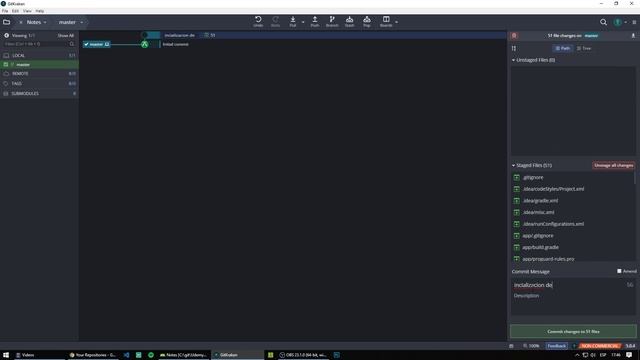Select the WIP node in graph
The width and height of the screenshot is (640, 360).
(x=144, y=35)
